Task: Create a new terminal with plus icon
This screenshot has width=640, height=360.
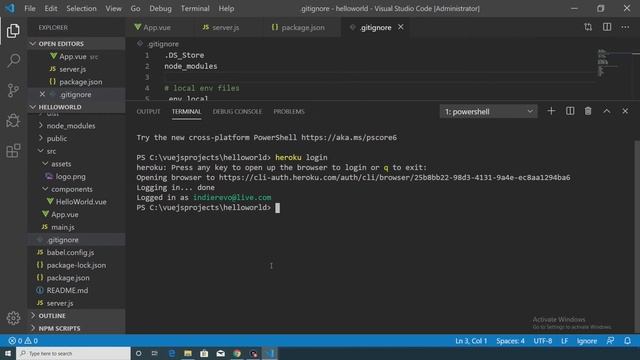Action: click(551, 111)
